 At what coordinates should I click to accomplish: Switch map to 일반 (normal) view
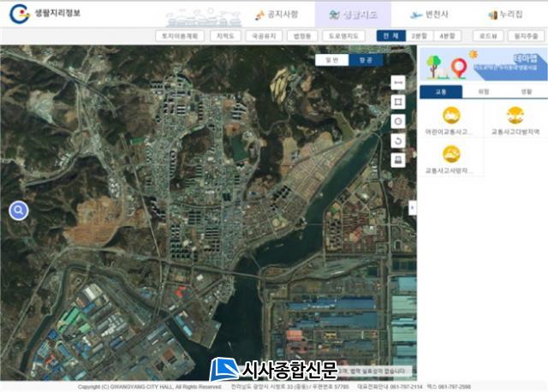(x=331, y=60)
